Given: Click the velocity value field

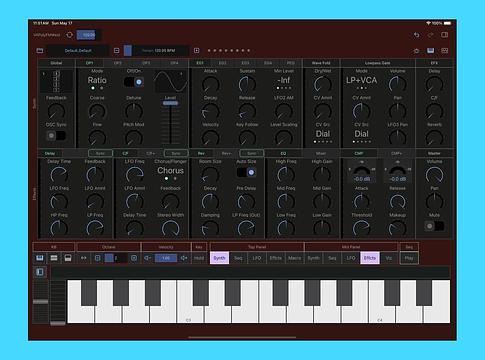Looking at the screenshot, I should (166, 258).
